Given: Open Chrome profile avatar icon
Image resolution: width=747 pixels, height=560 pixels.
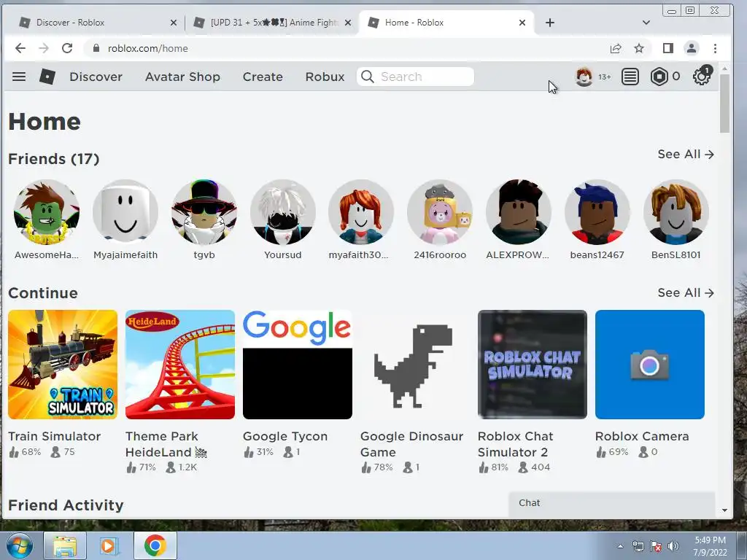Looking at the screenshot, I should (692, 48).
